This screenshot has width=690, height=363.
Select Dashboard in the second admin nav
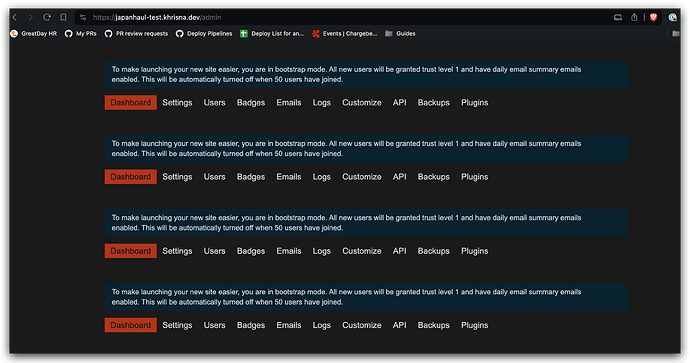[x=131, y=177]
